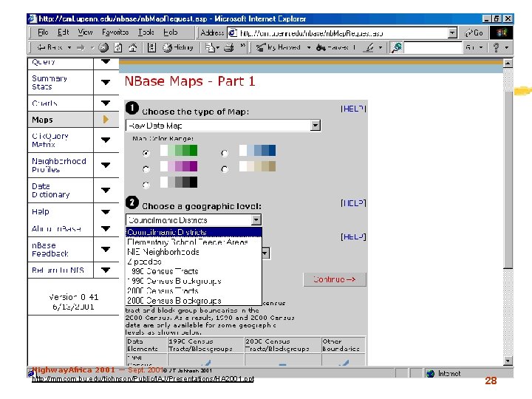Open the Help menu in menu bar
Image resolution: width=532 pixels, height=399 pixels.
coord(171,33)
